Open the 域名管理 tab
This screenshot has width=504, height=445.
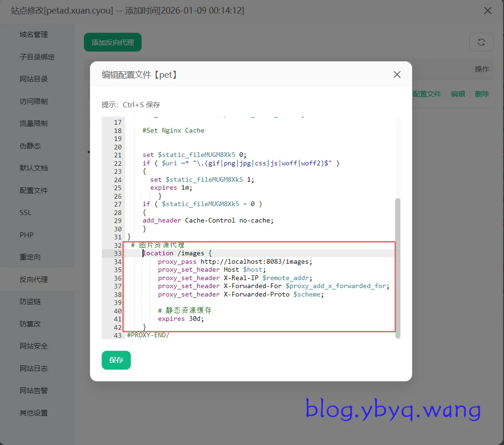[x=34, y=35]
